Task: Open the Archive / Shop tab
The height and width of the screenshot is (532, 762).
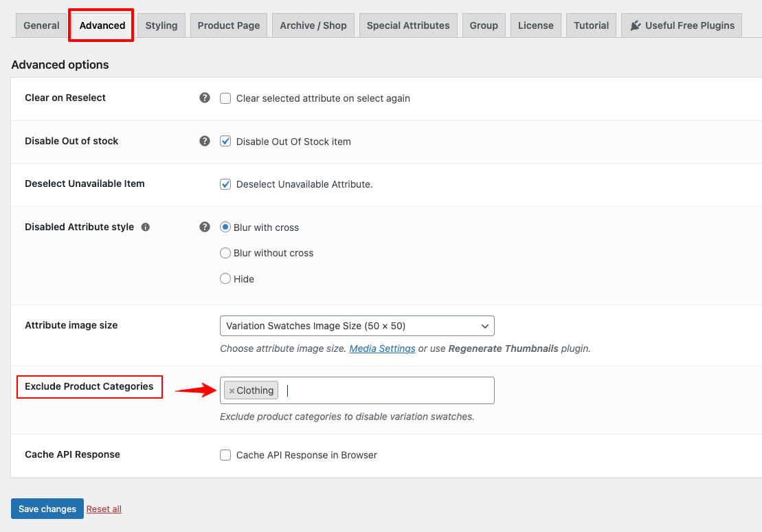Action: coord(313,25)
